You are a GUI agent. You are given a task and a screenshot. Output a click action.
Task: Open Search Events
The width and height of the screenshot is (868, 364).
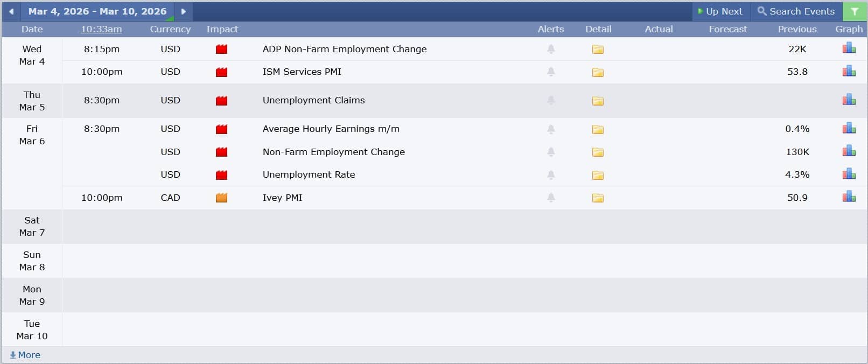click(x=796, y=11)
